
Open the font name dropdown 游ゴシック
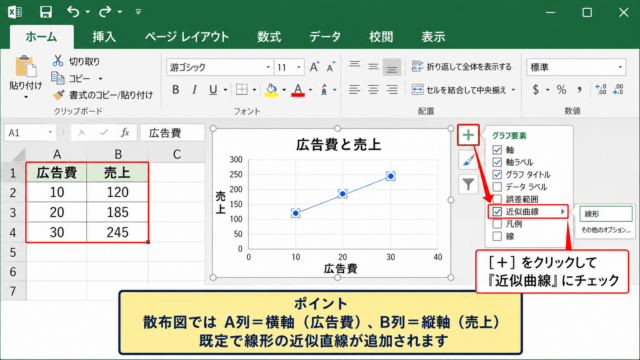pos(268,67)
